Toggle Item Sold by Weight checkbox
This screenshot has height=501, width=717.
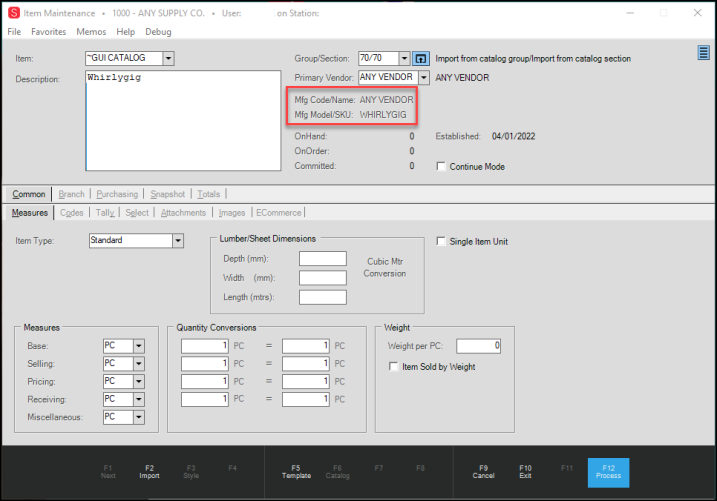tap(393, 367)
